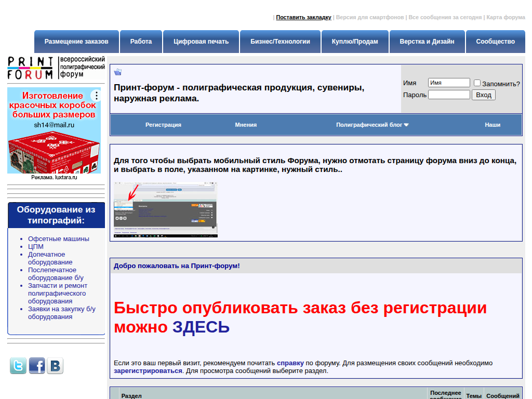Open the mobile style instruction thumbnail
532x399 pixels.
click(x=166, y=210)
